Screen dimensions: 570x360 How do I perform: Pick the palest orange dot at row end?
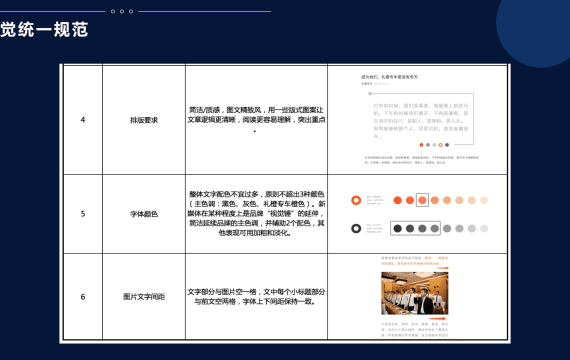[x=484, y=200]
